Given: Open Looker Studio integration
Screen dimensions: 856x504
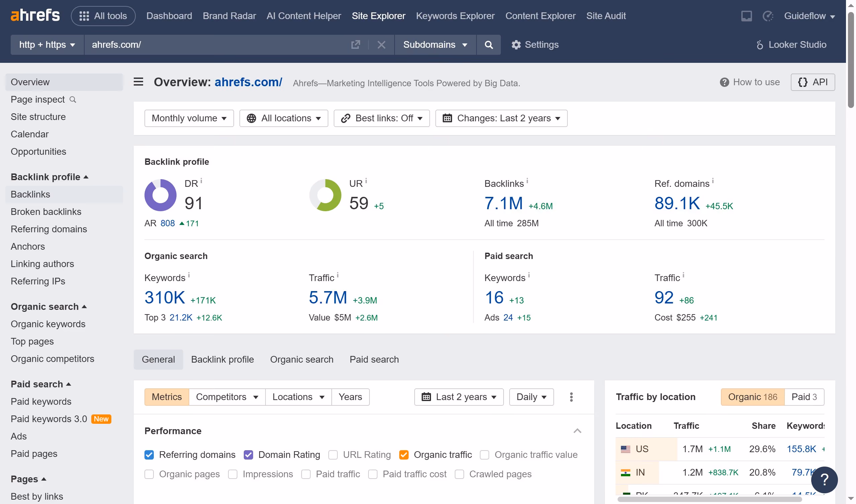Looking at the screenshot, I should 791,44.
